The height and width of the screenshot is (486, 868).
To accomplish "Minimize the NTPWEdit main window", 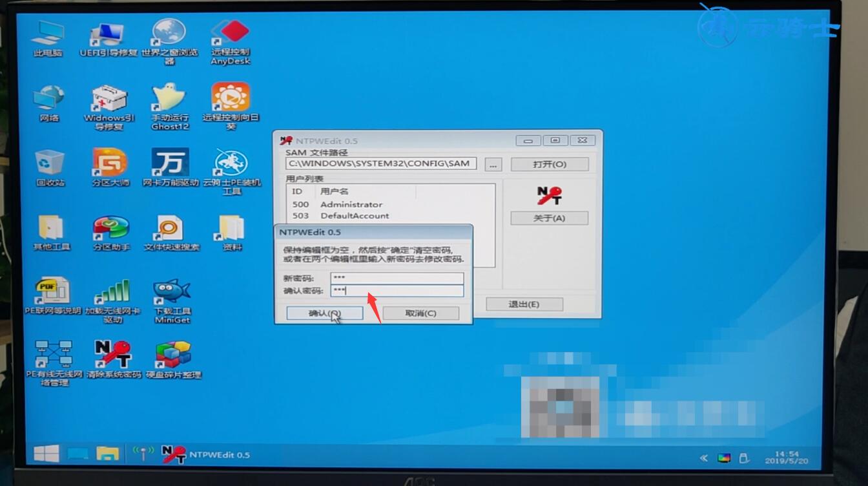I will pyautogui.click(x=528, y=140).
